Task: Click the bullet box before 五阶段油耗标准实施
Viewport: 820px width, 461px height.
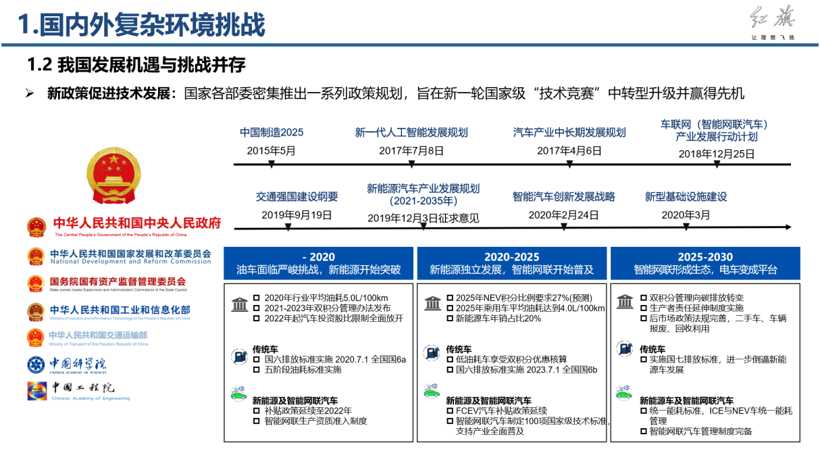Action: (x=256, y=370)
